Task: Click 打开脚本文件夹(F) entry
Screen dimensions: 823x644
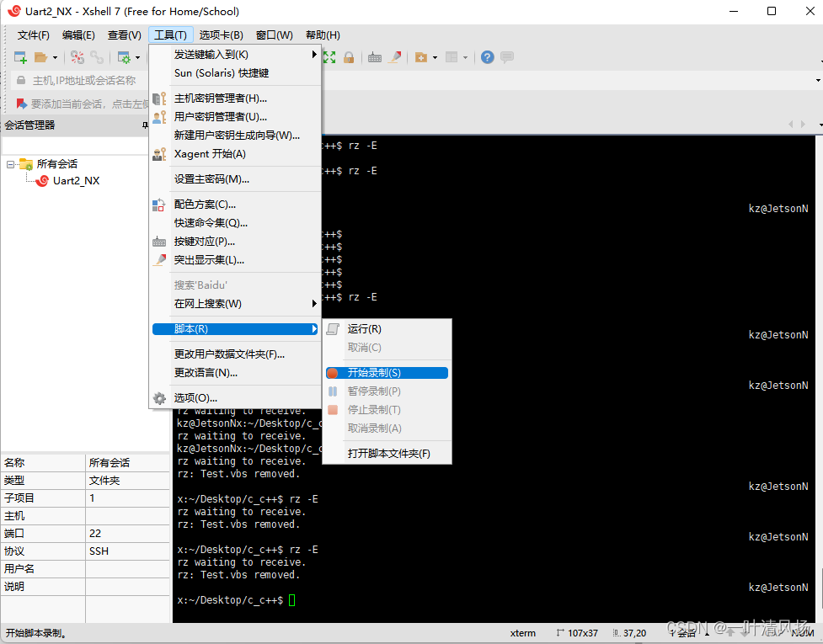Action: coord(387,454)
